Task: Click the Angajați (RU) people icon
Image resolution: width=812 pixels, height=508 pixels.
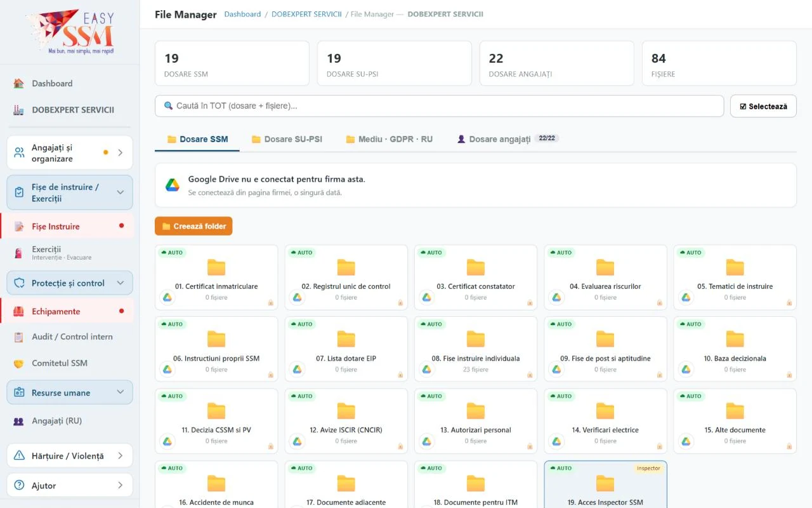Action: (x=19, y=421)
